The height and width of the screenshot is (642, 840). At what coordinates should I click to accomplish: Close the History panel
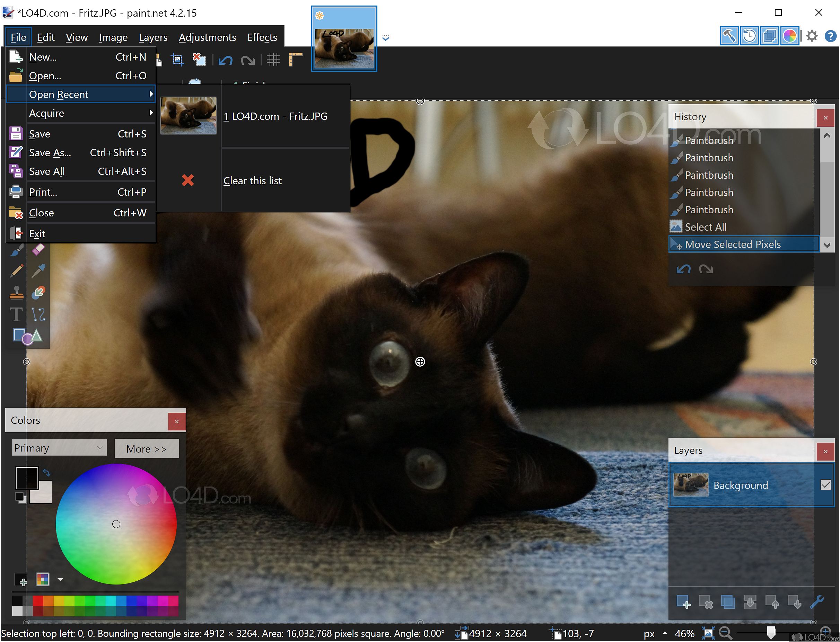click(x=825, y=118)
